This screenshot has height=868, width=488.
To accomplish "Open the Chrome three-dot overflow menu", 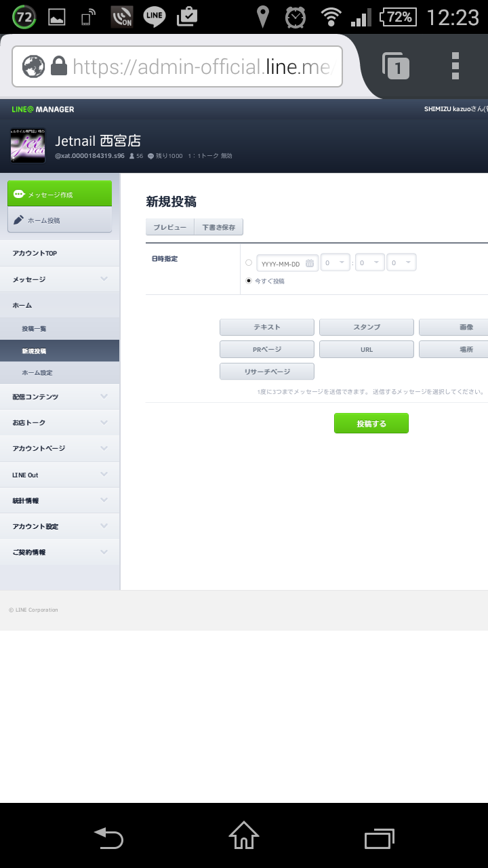I will [x=455, y=66].
